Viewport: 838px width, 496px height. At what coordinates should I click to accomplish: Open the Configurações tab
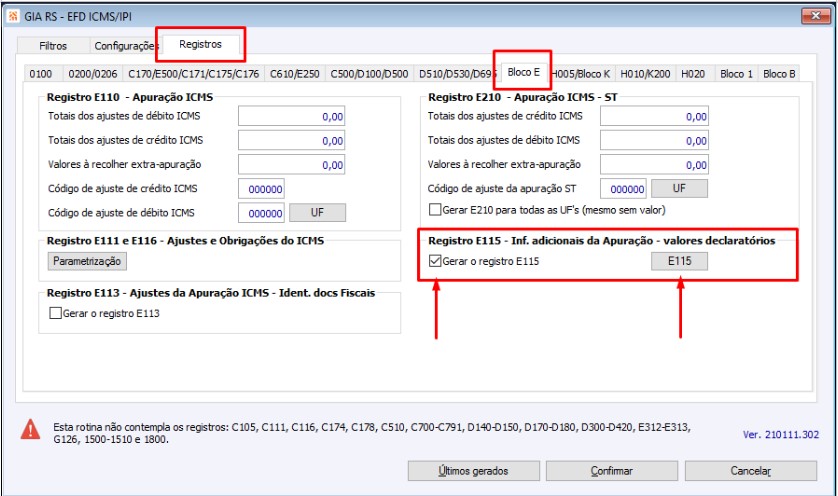[126, 46]
